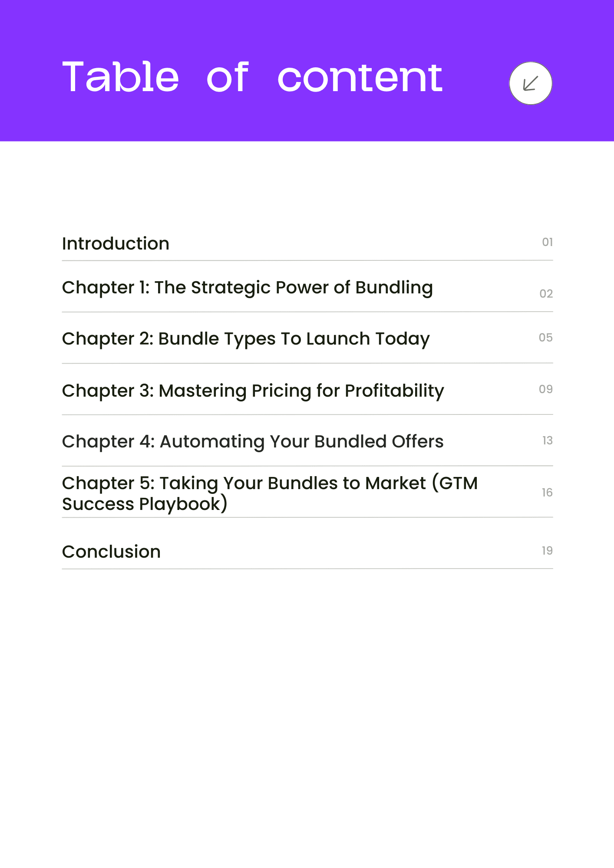614x868 pixels.
Task: Click page number 01 beside Introduction
Action: [x=547, y=242]
